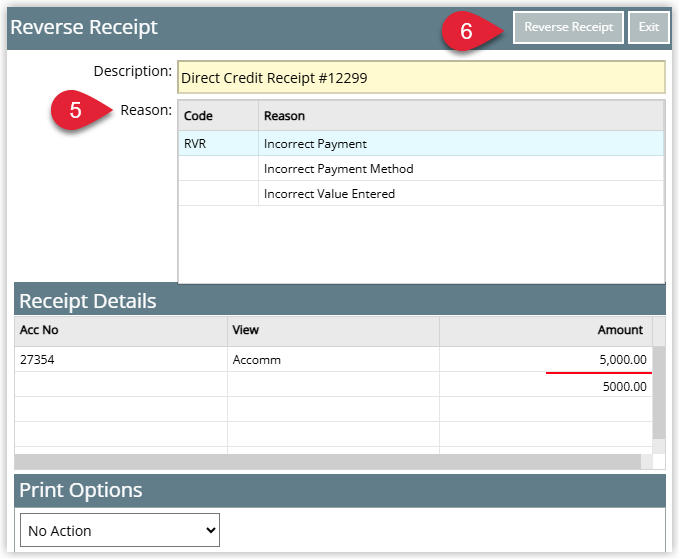Click the Code column header
The image size is (680, 560).
click(x=219, y=116)
